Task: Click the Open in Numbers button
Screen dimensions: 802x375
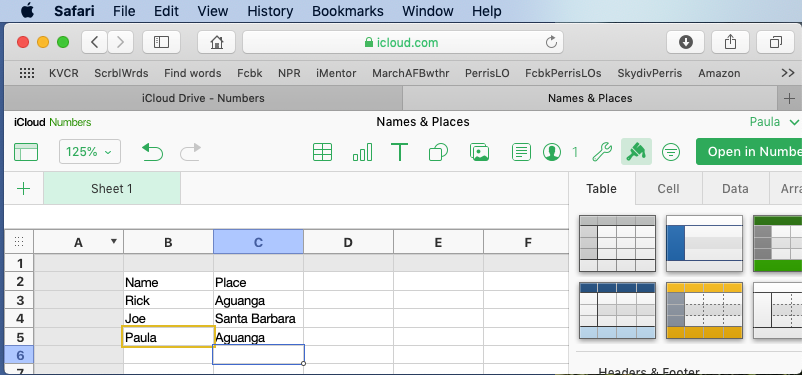Action: 749,151
